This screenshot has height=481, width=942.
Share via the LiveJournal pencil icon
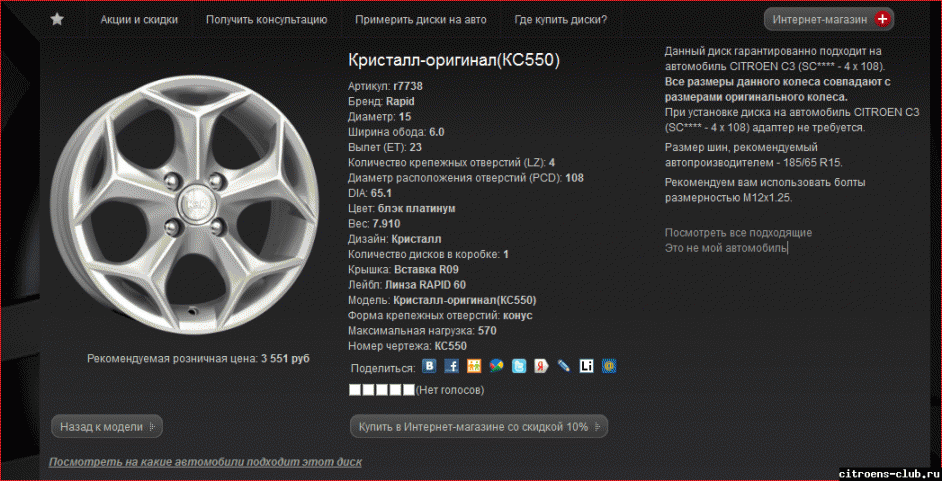tap(564, 366)
